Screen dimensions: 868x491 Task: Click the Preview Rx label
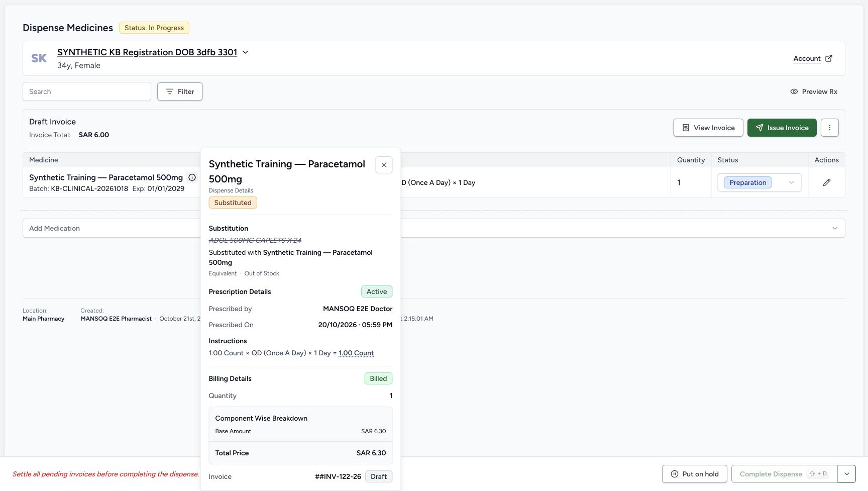pyautogui.click(x=819, y=91)
